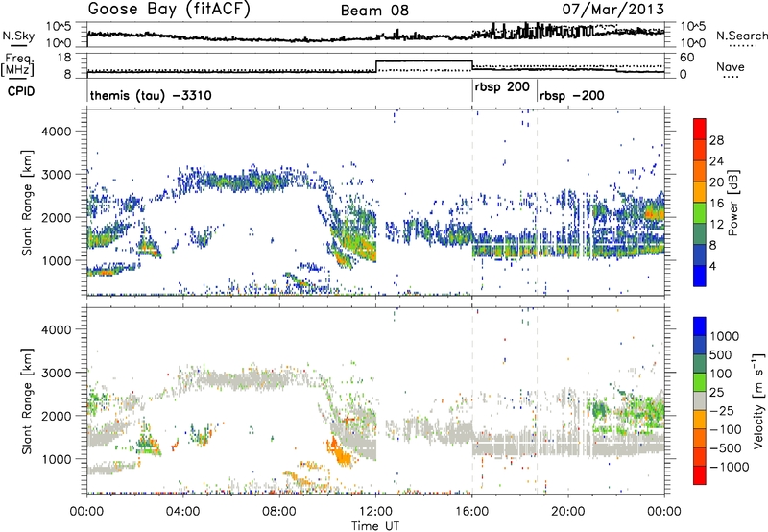Image resolution: width=768 pixels, height=532 pixels.
Task: Click the '18' frequency axis tick
Action: tap(64, 58)
